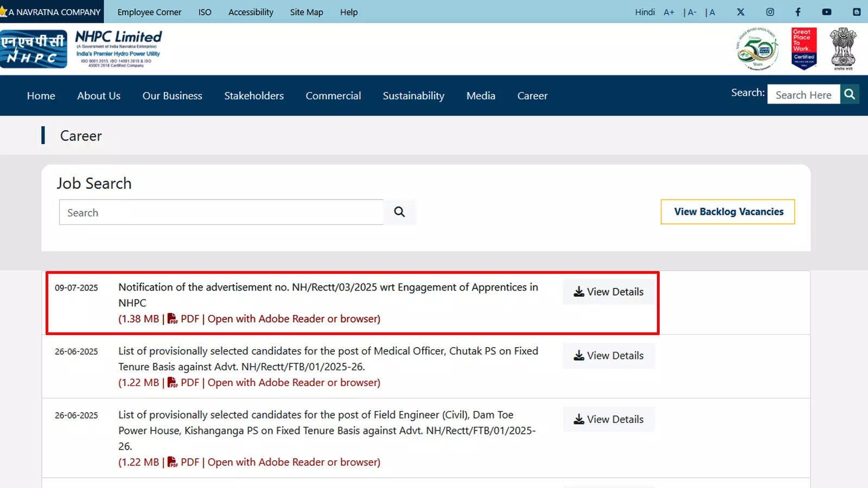Click PDF icon for Apprentices notification
The height and width of the screenshot is (488, 868).
173,319
